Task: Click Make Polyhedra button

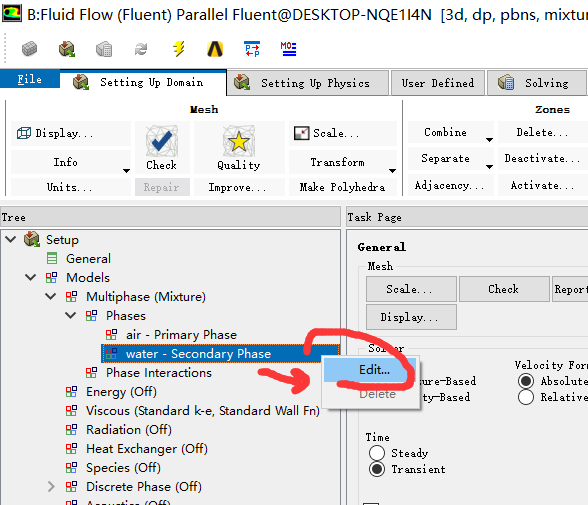Action: point(343,187)
